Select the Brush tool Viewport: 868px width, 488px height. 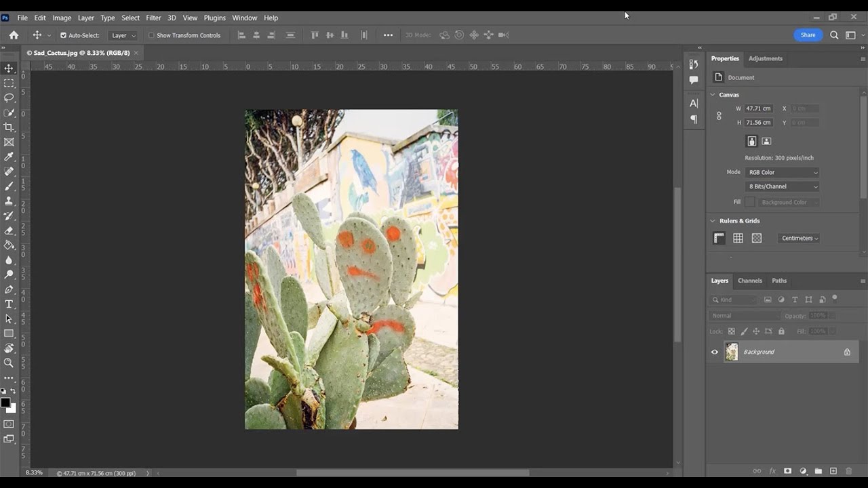point(9,186)
